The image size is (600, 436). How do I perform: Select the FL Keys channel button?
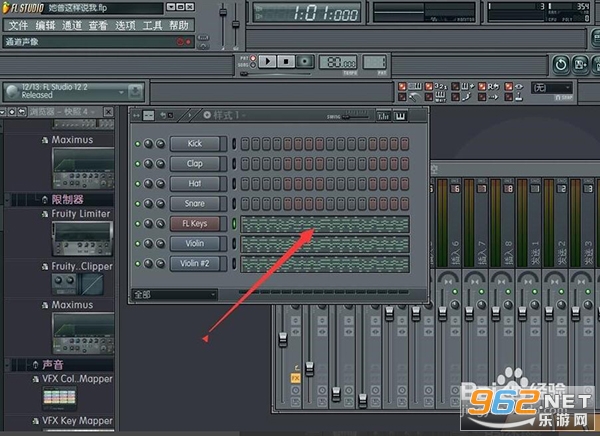pyautogui.click(x=195, y=223)
